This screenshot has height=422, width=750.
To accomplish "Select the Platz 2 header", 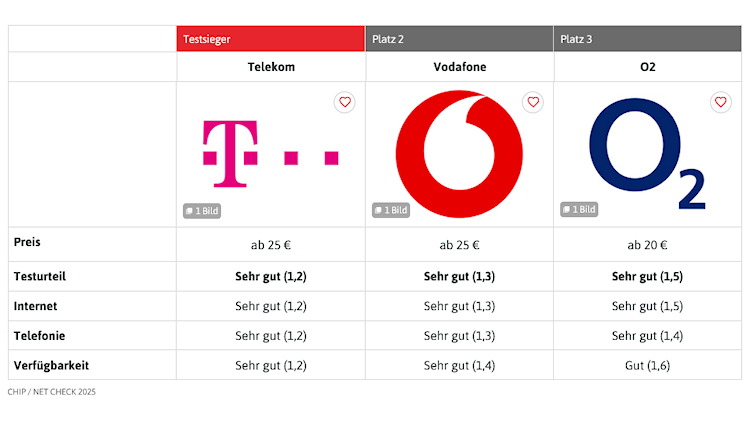I will click(459, 39).
